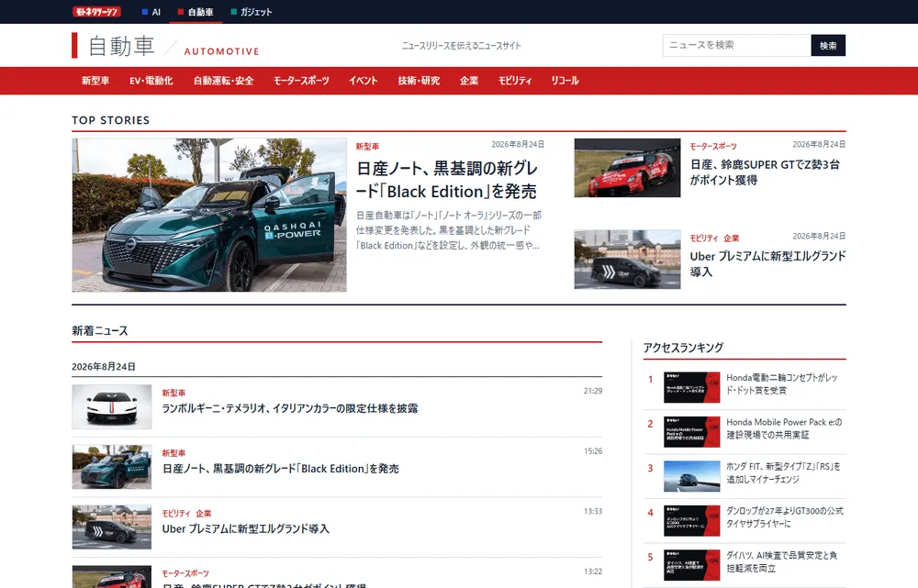Open the 自動車 section tab
The width and height of the screenshot is (918, 588).
(x=196, y=12)
